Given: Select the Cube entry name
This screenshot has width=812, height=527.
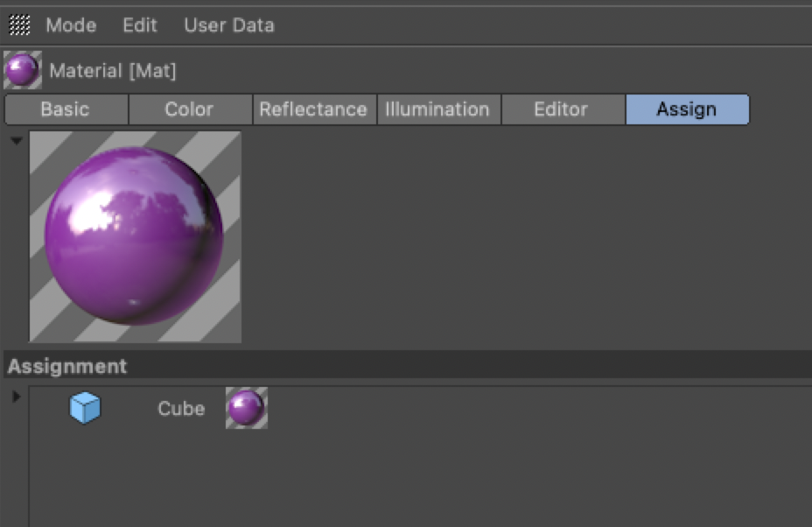Looking at the screenshot, I should [181, 408].
